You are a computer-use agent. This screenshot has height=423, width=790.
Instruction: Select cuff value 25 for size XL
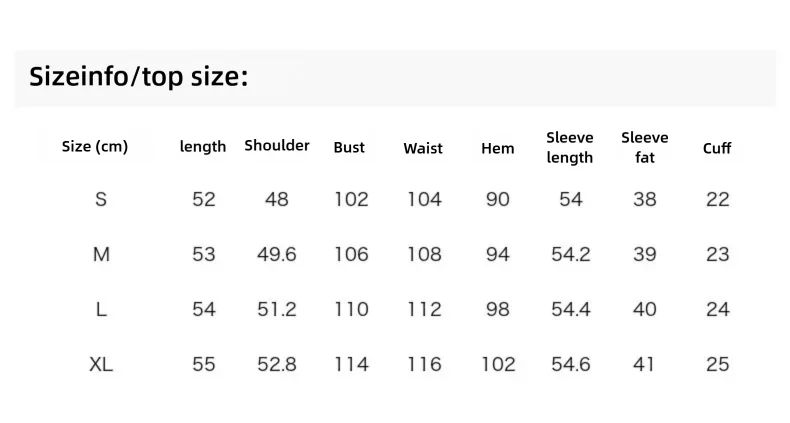coord(717,364)
